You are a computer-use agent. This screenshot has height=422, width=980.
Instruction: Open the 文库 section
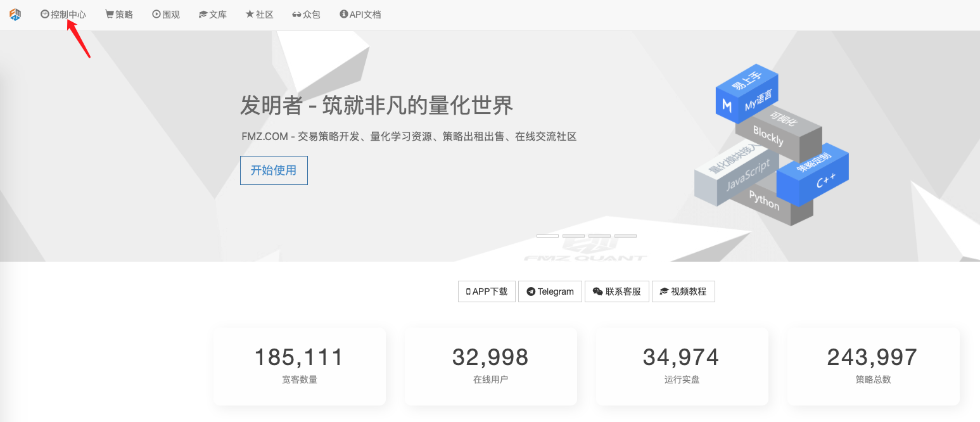(x=212, y=15)
